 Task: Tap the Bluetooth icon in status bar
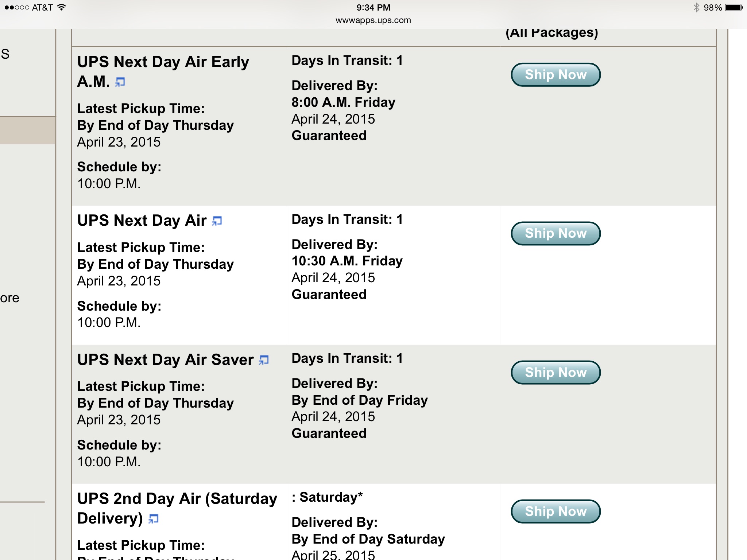point(696,7)
